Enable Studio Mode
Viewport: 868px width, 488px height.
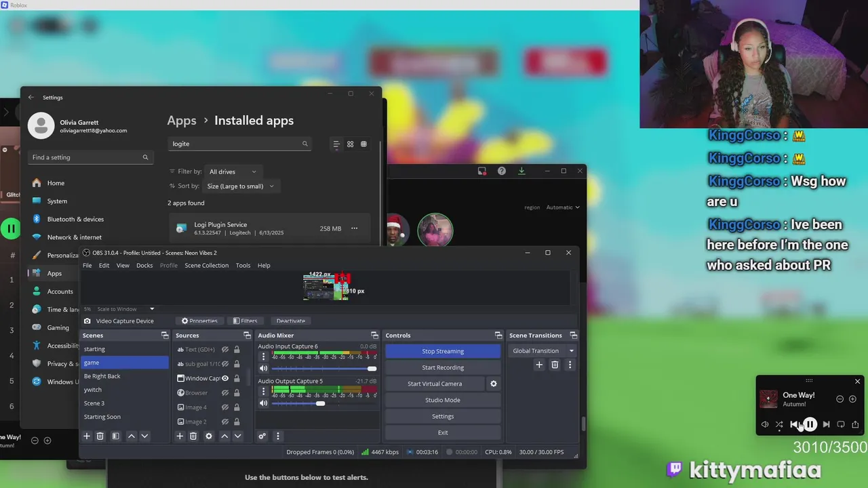(443, 400)
